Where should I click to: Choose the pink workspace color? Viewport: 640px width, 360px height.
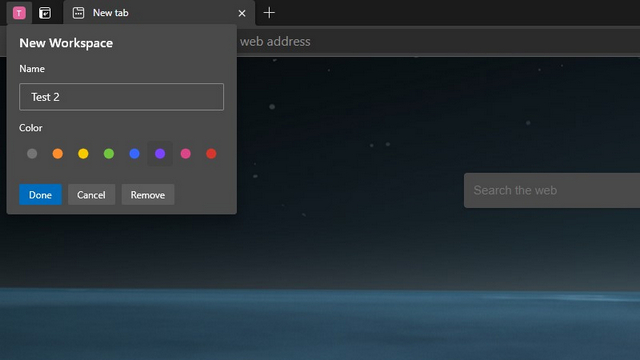[x=186, y=153]
